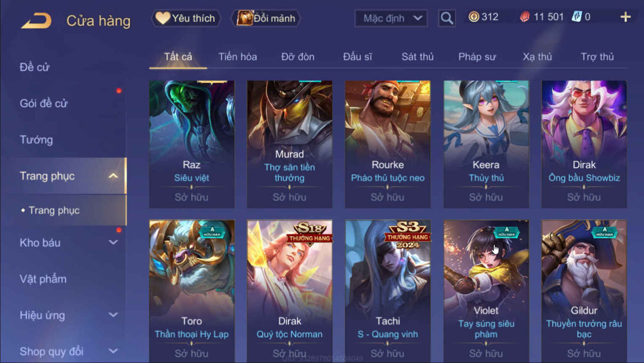
Task: Open the search magnifier icon
Action: pyautogui.click(x=447, y=18)
